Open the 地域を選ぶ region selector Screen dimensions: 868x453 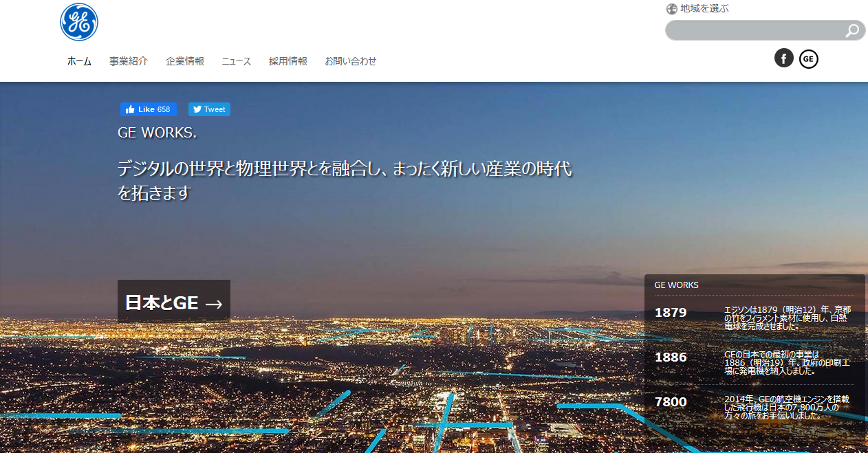[704, 9]
